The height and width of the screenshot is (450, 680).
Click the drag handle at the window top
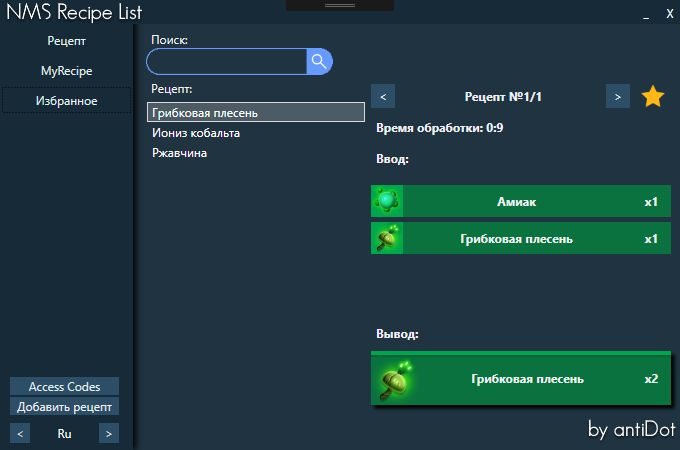click(x=340, y=5)
